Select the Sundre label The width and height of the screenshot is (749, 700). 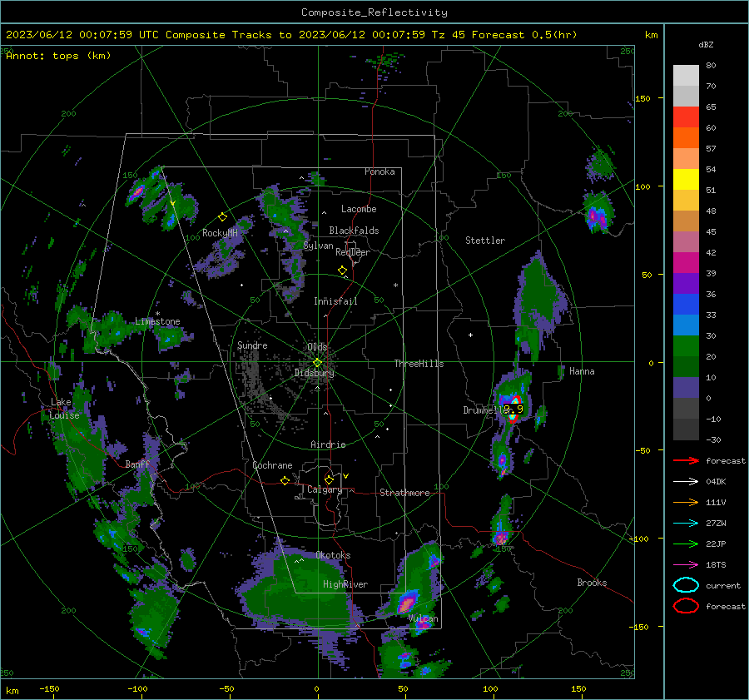pyautogui.click(x=252, y=345)
